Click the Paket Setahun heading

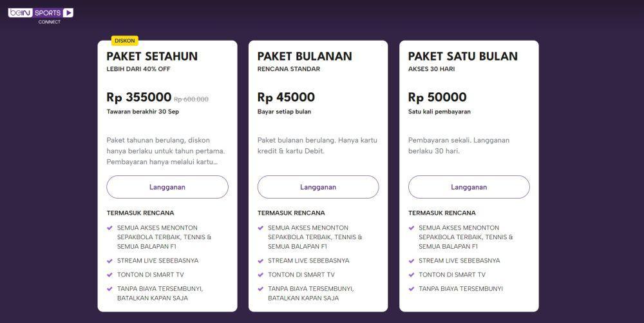tap(152, 56)
